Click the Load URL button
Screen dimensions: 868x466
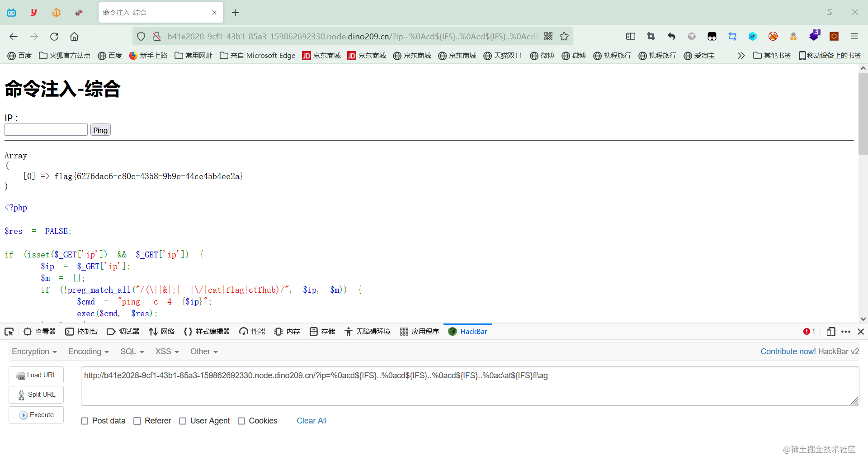36,375
